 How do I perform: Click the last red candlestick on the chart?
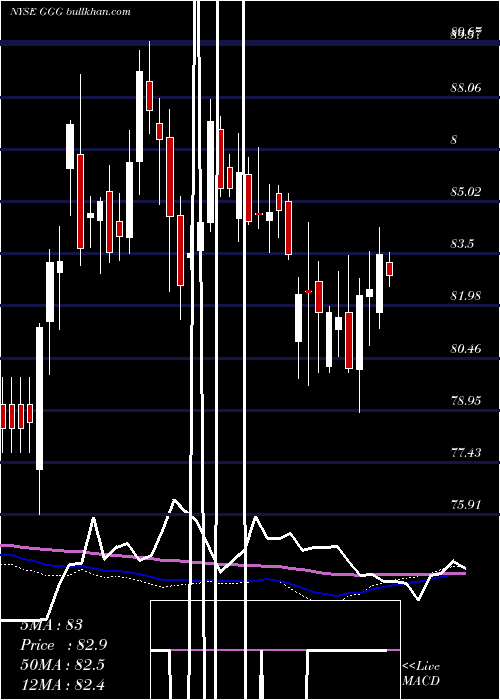[389, 269]
